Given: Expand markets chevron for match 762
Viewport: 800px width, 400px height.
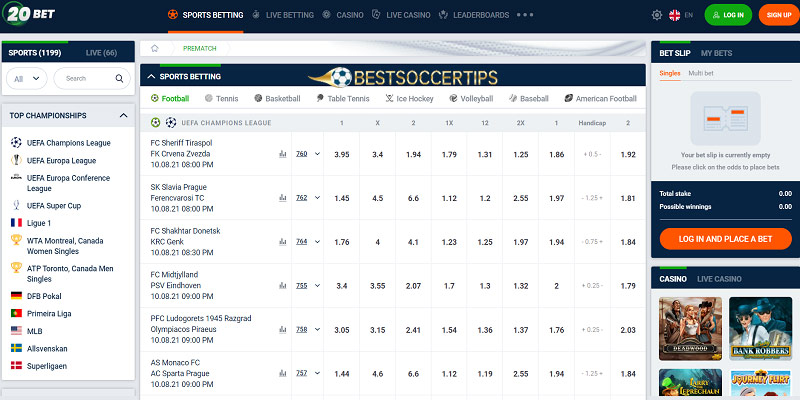Looking at the screenshot, I should (x=317, y=198).
